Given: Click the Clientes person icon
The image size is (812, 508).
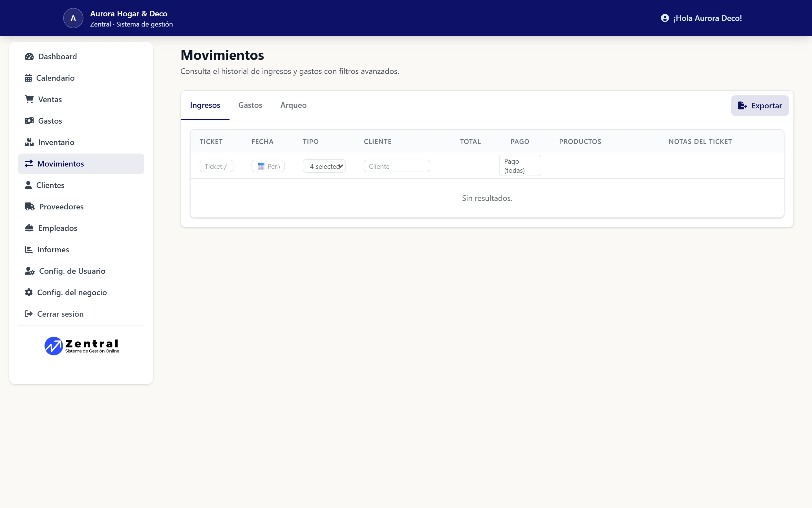Looking at the screenshot, I should [28, 185].
